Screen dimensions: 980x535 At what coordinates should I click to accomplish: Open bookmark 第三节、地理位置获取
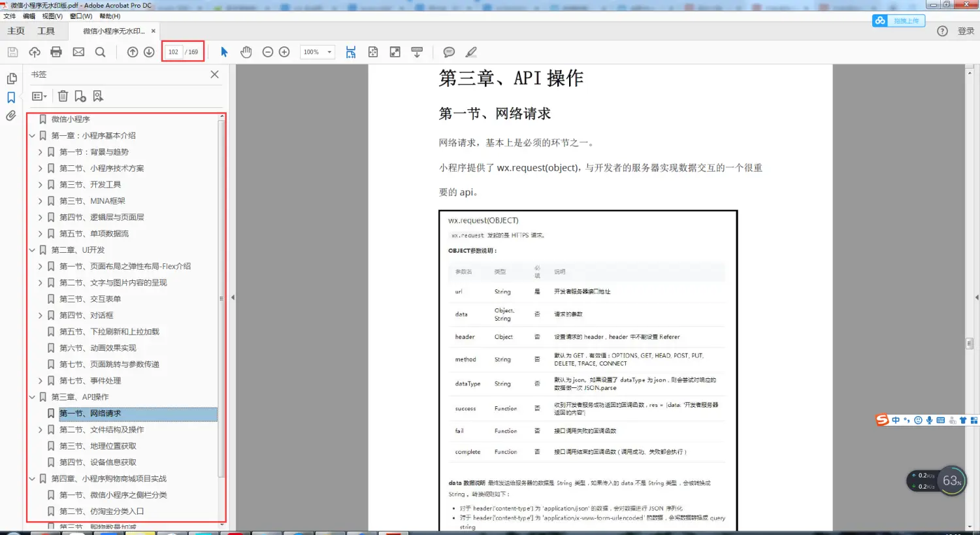(x=98, y=446)
